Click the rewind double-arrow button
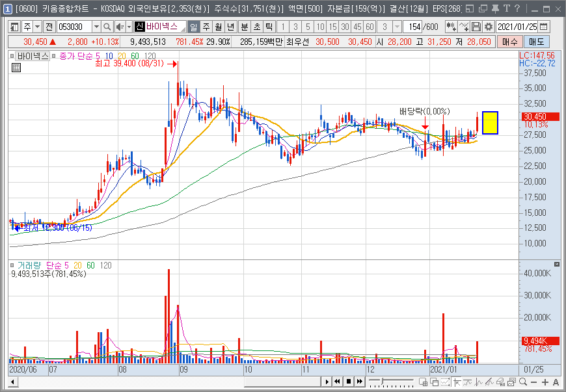Screen dimensions: 566x392 point(338,382)
